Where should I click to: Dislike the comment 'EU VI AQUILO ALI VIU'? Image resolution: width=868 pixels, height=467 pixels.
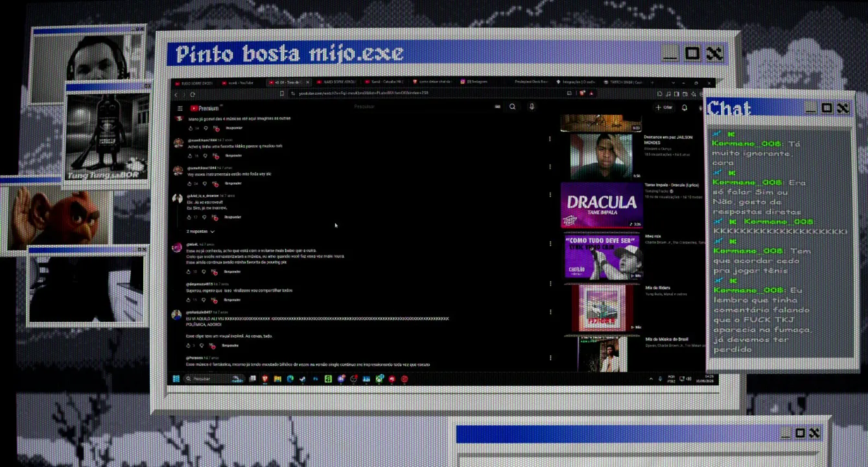pyautogui.click(x=202, y=346)
